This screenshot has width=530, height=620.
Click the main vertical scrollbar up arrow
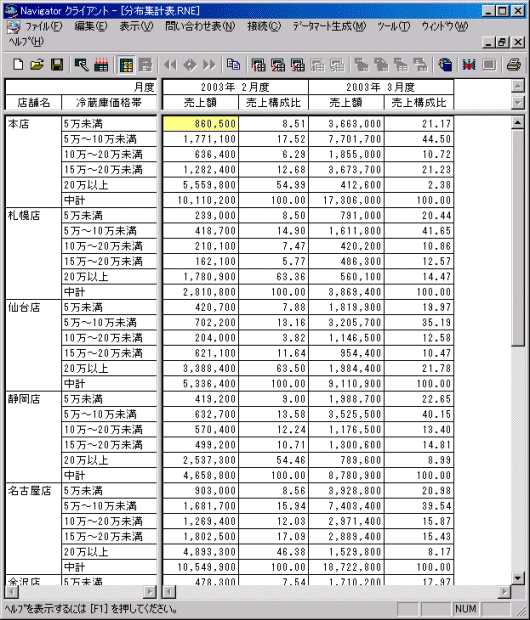pyautogui.click(x=518, y=122)
